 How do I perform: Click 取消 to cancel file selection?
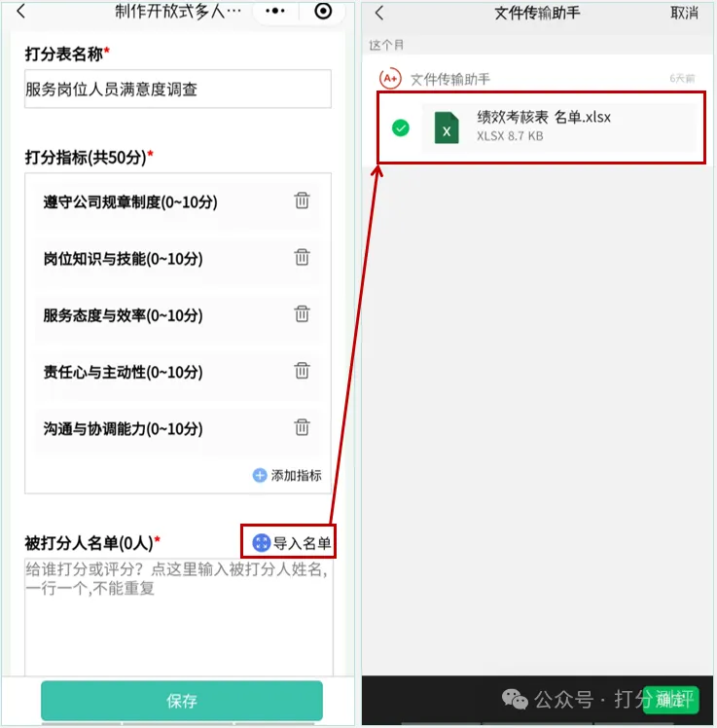[684, 13]
